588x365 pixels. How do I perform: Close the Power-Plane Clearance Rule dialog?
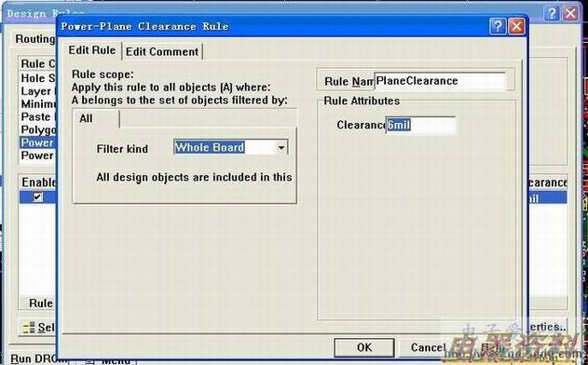point(516,27)
